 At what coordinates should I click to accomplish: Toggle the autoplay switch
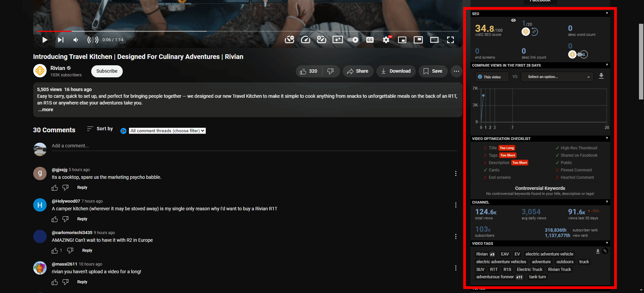click(353, 40)
